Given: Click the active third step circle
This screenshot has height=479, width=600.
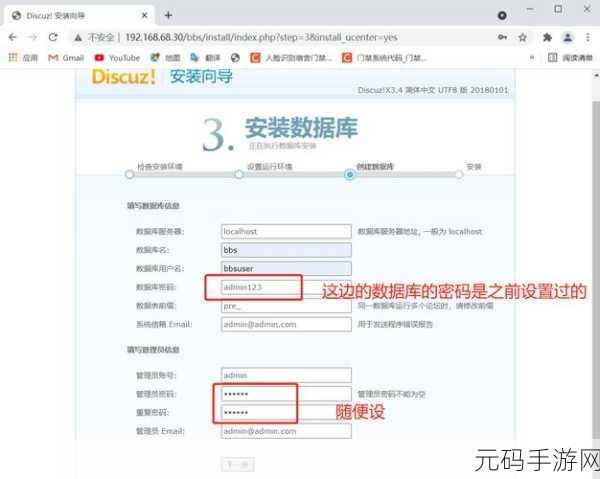Looking at the screenshot, I should [349, 174].
